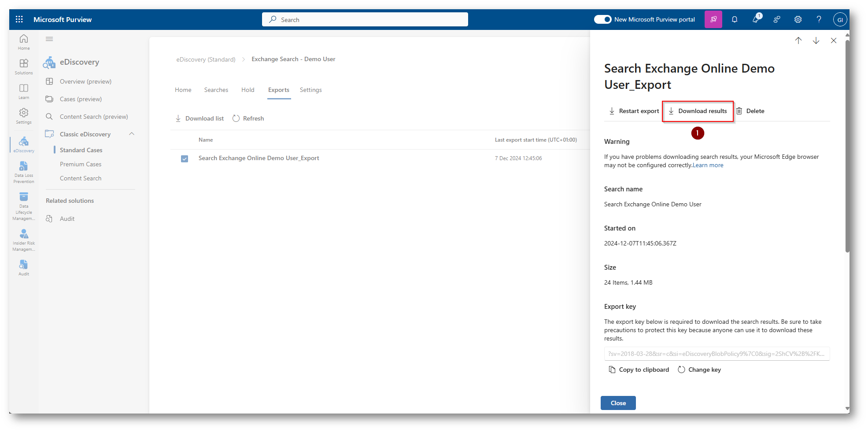The width and height of the screenshot is (868, 432).
Task: Click the help question mark icon
Action: [x=819, y=19]
